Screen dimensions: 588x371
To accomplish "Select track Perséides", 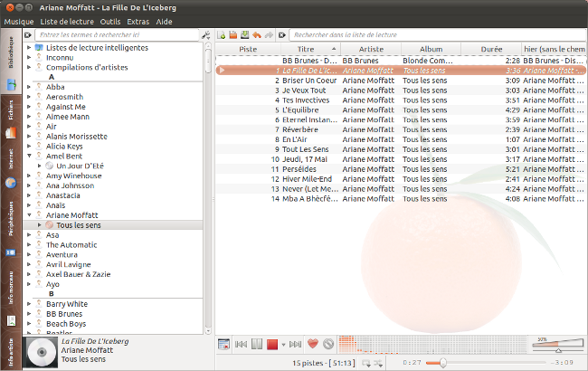I will [x=400, y=169].
